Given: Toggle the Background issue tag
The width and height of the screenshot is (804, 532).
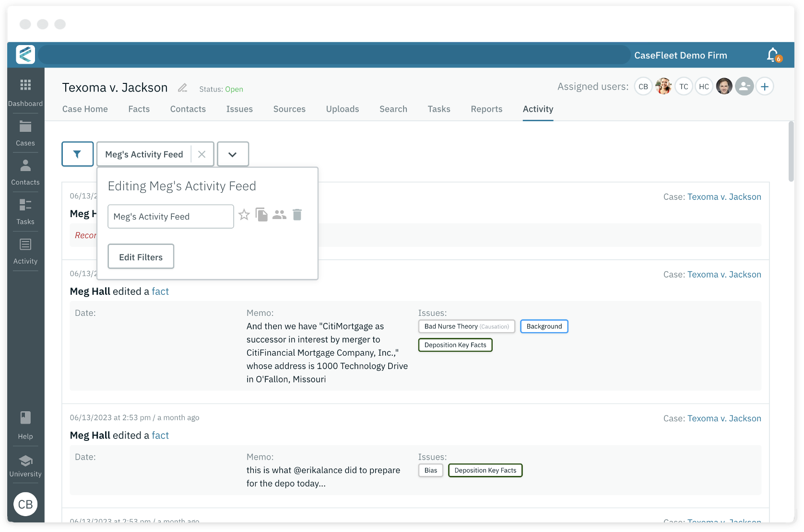Looking at the screenshot, I should (x=544, y=326).
